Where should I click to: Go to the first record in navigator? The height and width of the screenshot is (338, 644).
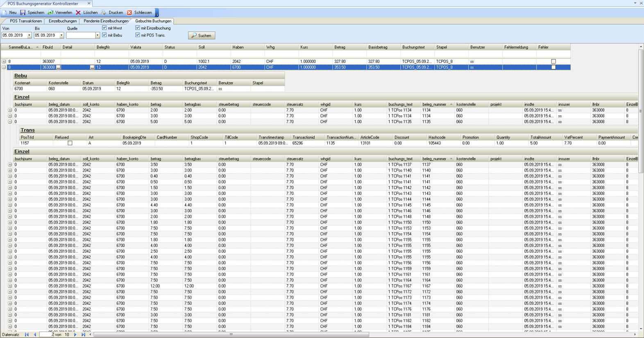click(27, 335)
